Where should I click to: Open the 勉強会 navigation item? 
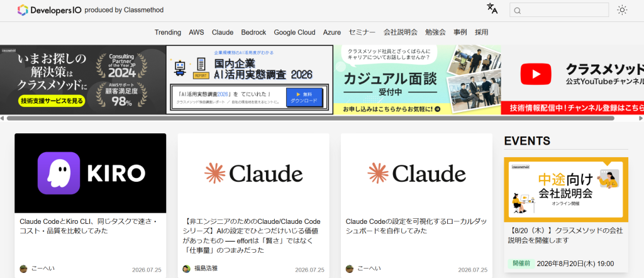pos(435,33)
